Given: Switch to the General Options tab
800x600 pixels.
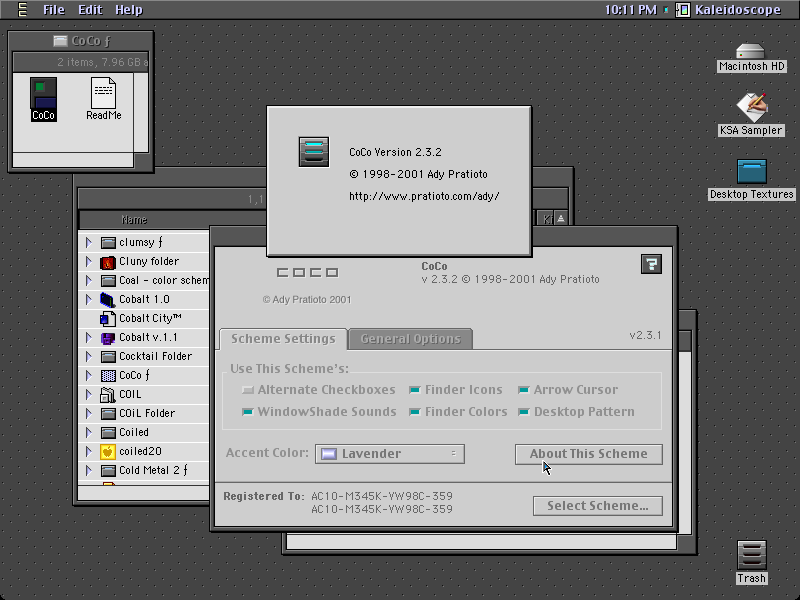Looking at the screenshot, I should (x=410, y=339).
